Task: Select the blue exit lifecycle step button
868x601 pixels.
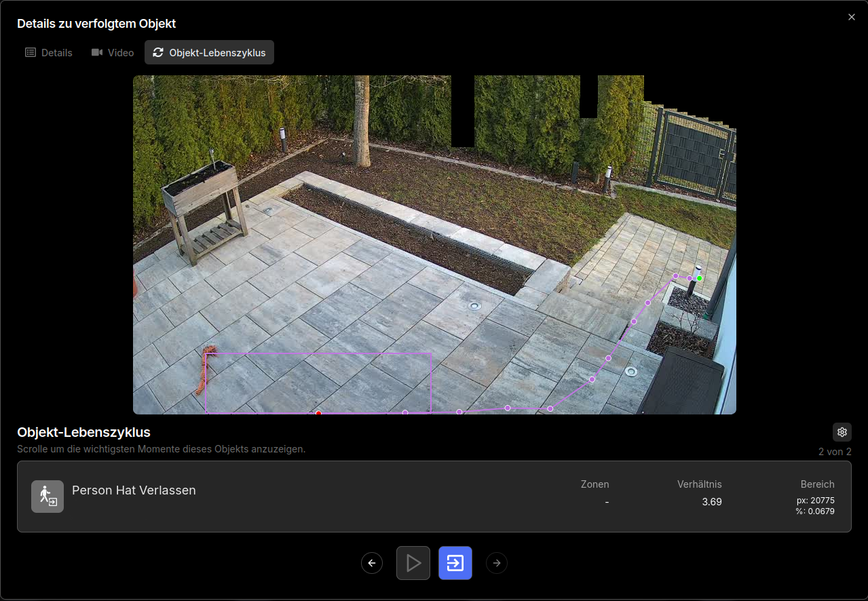Action: click(455, 563)
